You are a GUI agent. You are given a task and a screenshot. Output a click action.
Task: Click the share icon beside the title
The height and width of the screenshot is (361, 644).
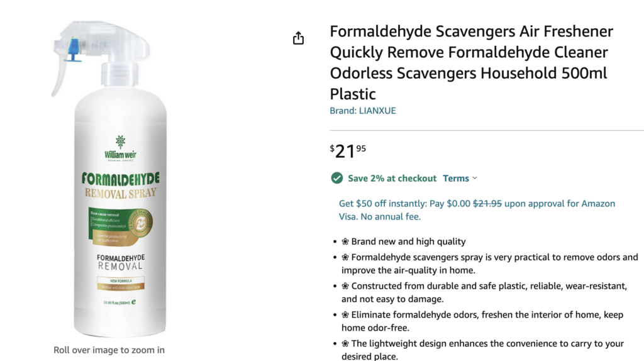coord(298,38)
